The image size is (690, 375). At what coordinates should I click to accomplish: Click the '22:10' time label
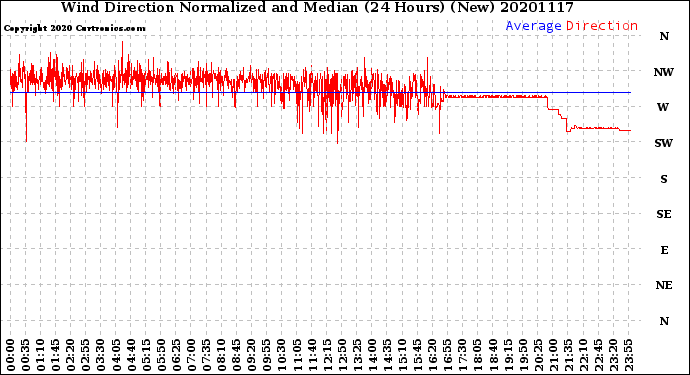pos(584,355)
